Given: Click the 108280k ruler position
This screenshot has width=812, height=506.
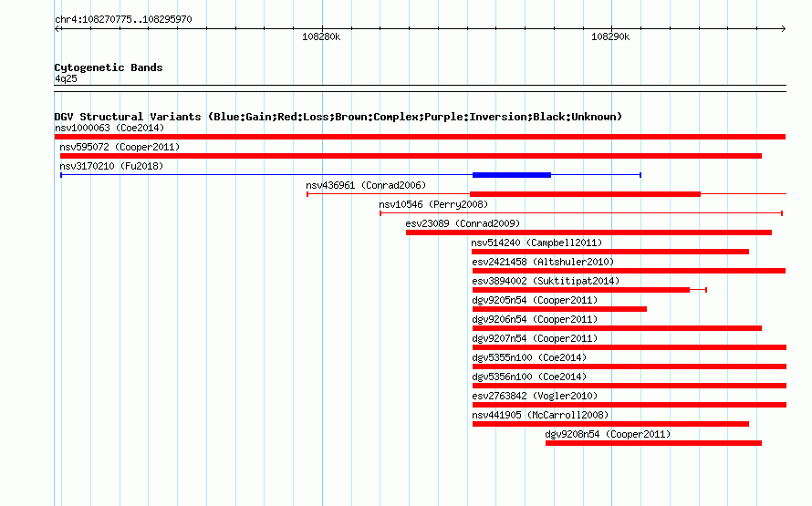Looking at the screenshot, I should pos(321,36).
